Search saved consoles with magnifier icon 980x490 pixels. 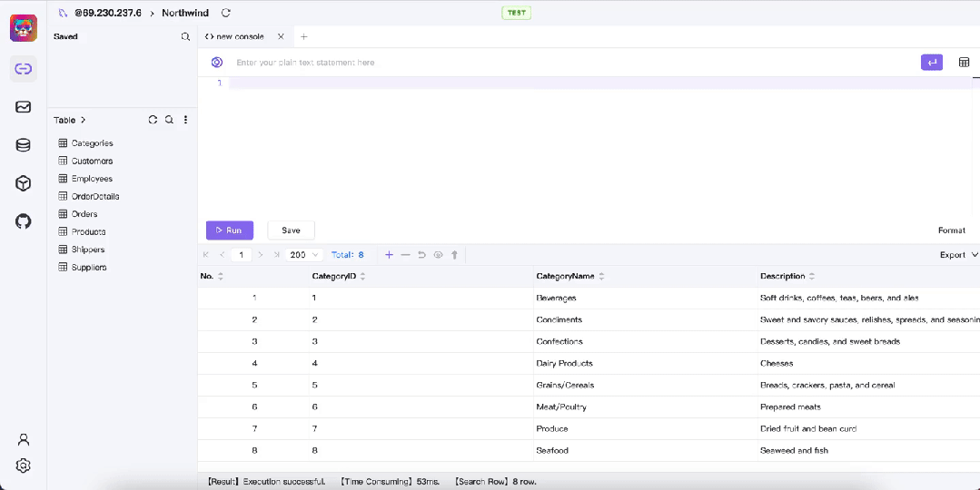point(185,37)
